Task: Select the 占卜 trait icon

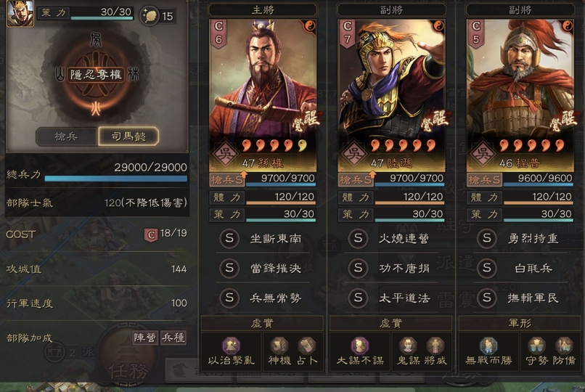Action: pyautogui.click(x=307, y=346)
